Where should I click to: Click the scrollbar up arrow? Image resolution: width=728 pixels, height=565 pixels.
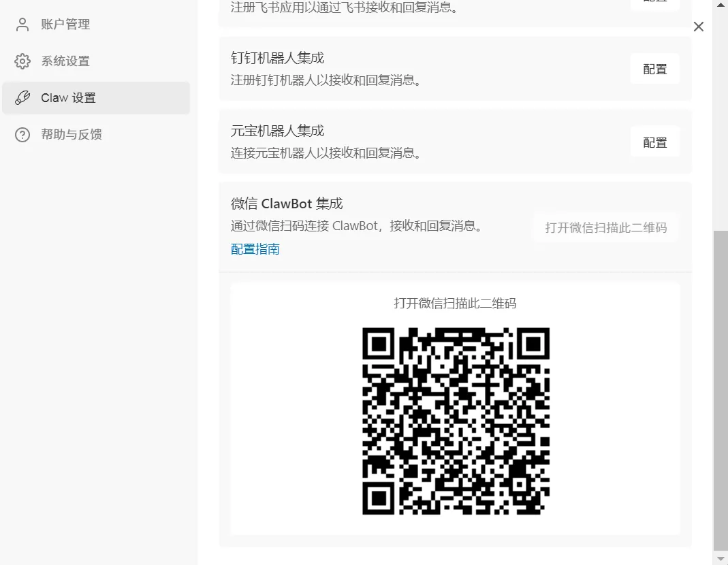(x=721, y=5)
